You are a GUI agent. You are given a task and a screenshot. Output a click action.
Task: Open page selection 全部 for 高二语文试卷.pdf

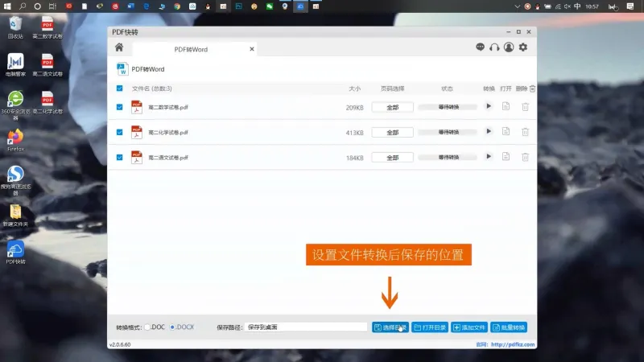tap(392, 157)
